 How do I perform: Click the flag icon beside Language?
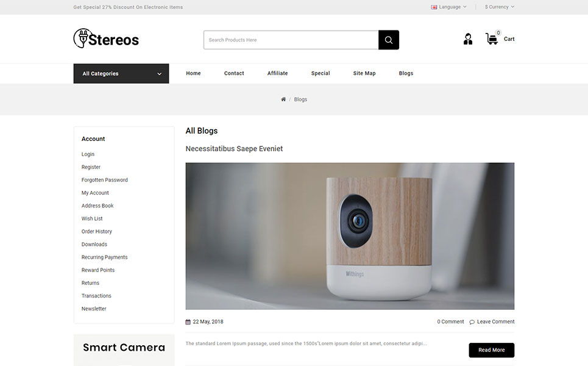tap(434, 7)
